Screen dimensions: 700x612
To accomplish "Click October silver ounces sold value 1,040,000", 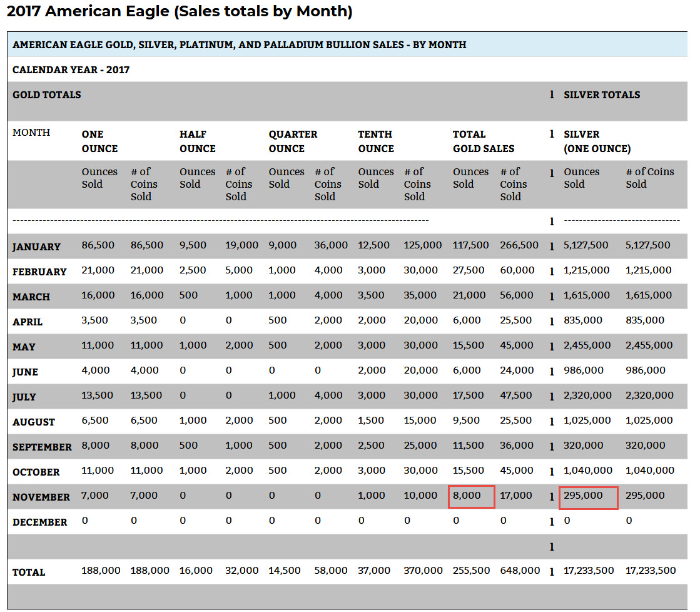I will (587, 471).
